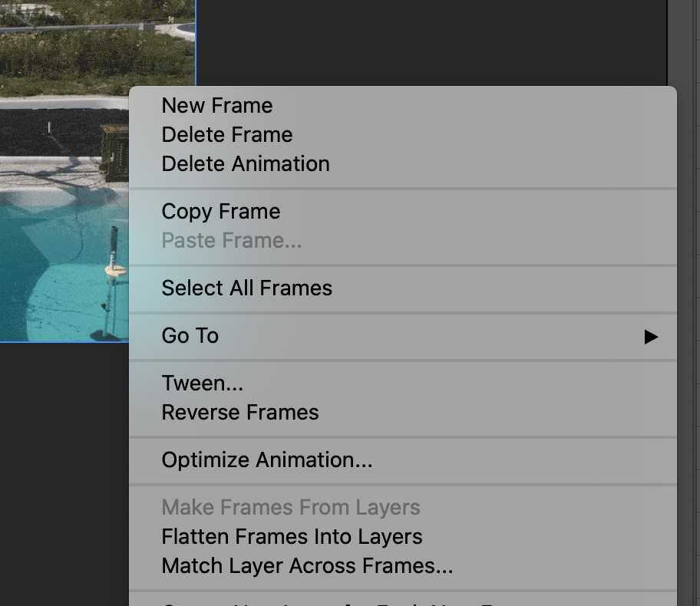
Task: Open Match Layer Across Frames dialog
Action: pyautogui.click(x=306, y=565)
